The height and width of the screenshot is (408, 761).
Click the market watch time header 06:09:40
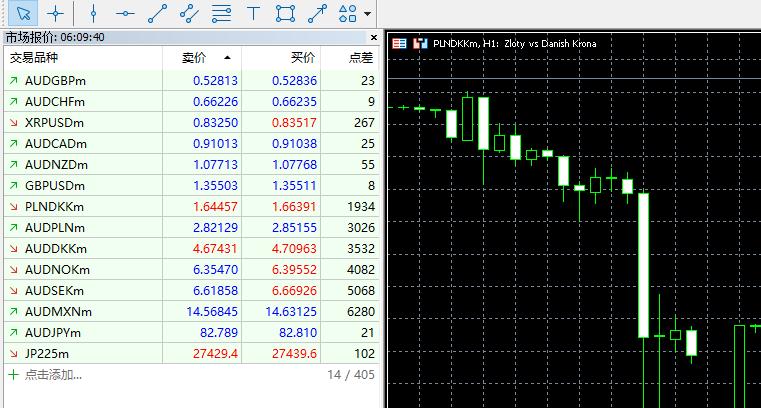coord(83,37)
